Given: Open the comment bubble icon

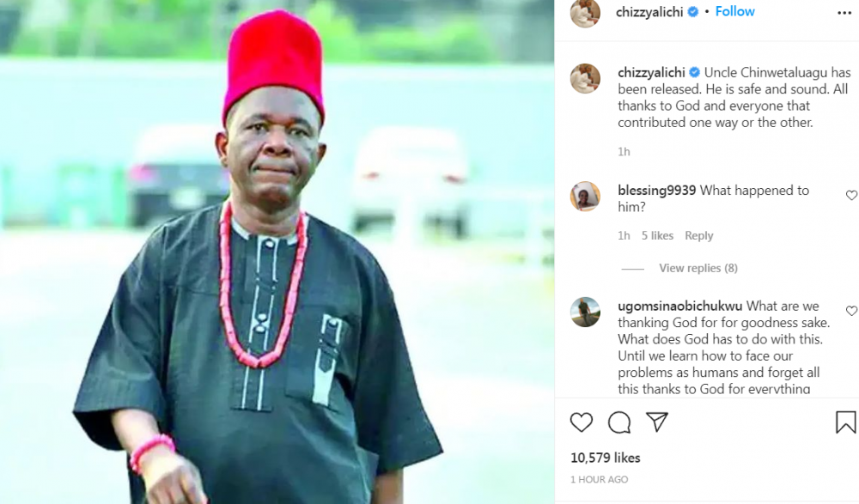Looking at the screenshot, I should pos(619,422).
